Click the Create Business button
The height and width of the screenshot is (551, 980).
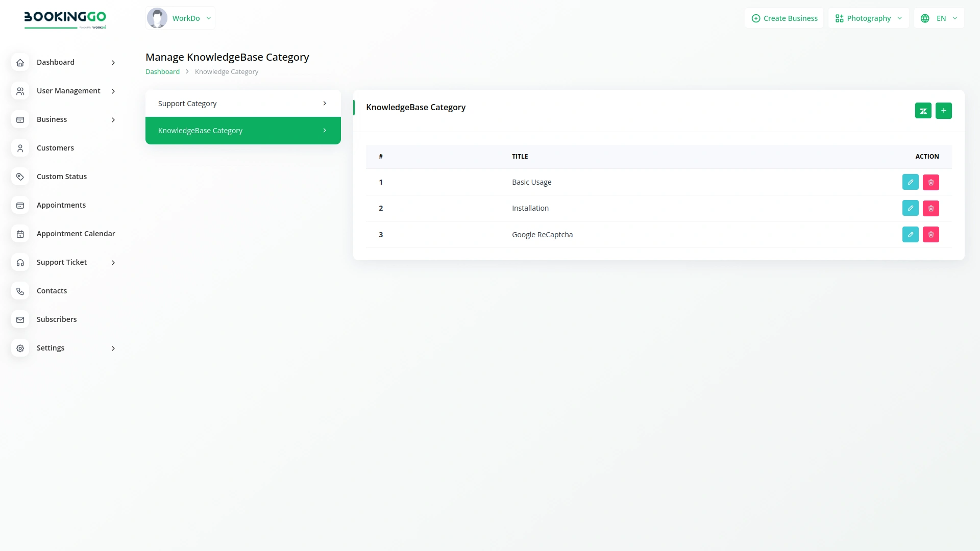784,18
